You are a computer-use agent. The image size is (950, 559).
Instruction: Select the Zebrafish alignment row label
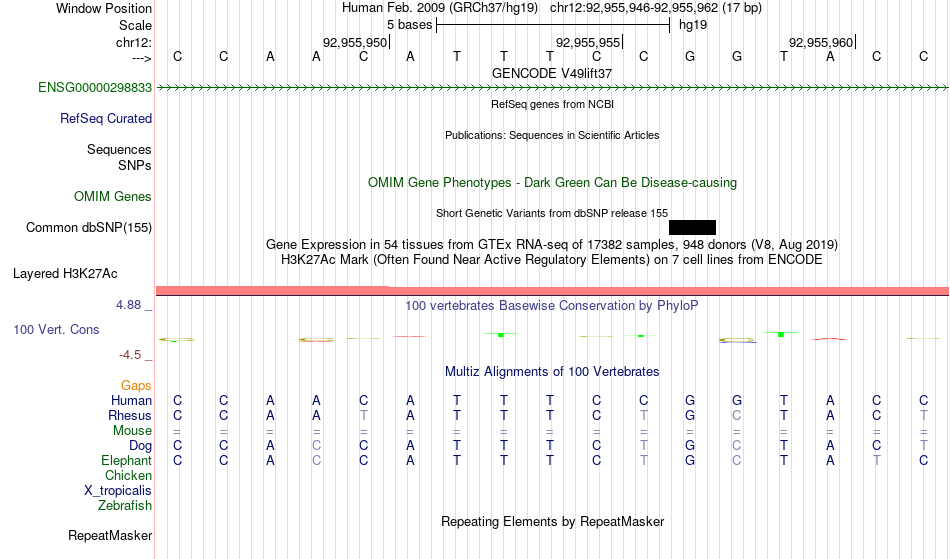point(125,506)
